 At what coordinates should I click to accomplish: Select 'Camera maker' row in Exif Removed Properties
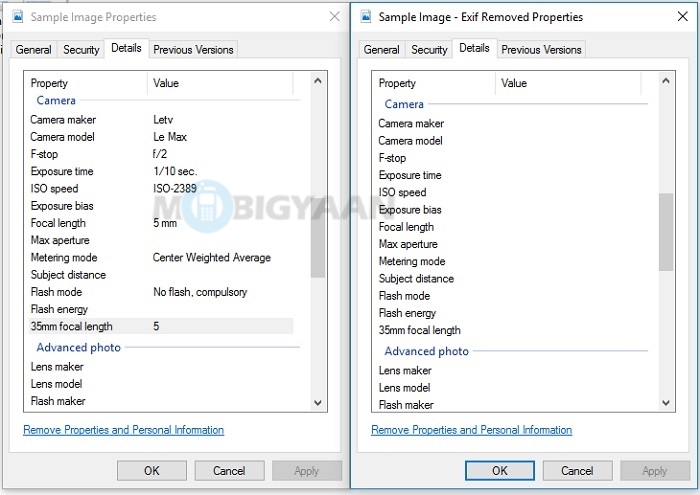(509, 124)
